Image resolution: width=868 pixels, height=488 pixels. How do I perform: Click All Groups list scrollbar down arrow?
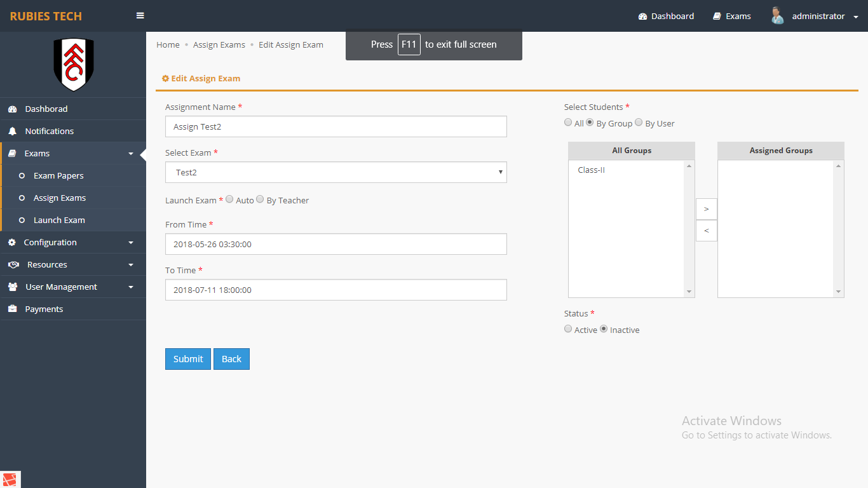689,292
